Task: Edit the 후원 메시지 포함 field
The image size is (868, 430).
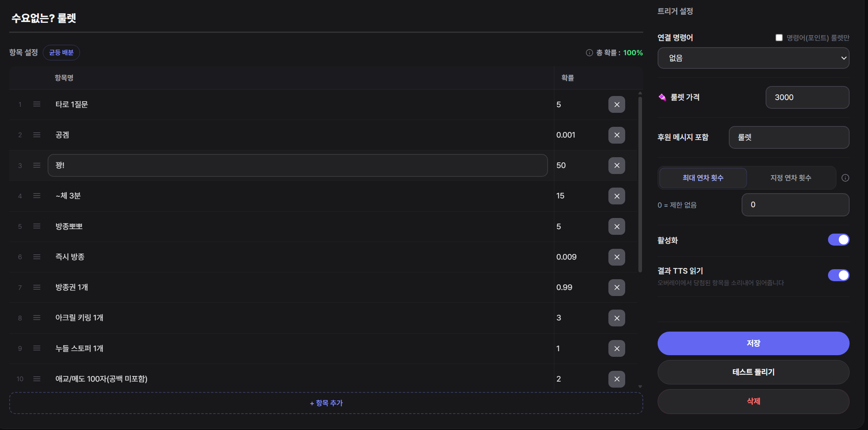Action: click(x=789, y=137)
